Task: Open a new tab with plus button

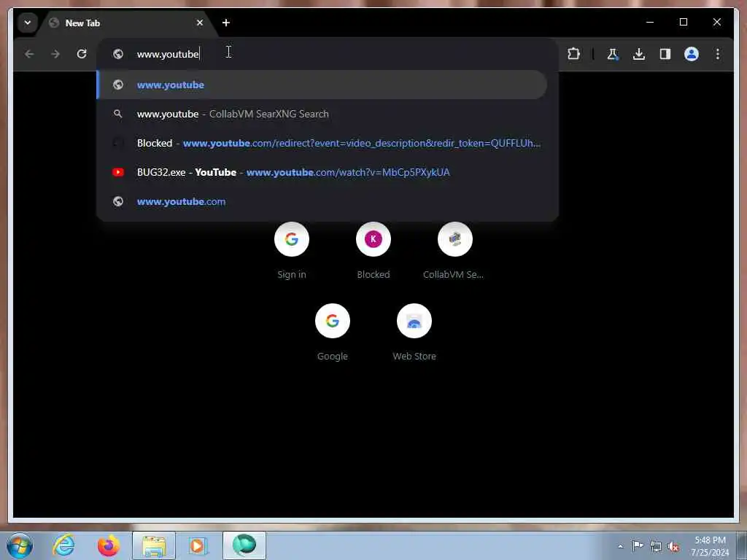Action: [x=226, y=23]
